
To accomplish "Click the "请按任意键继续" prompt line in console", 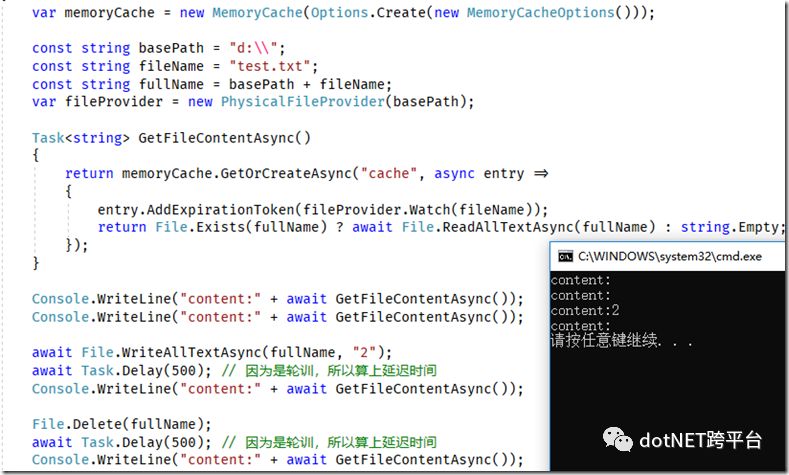I will (621, 341).
